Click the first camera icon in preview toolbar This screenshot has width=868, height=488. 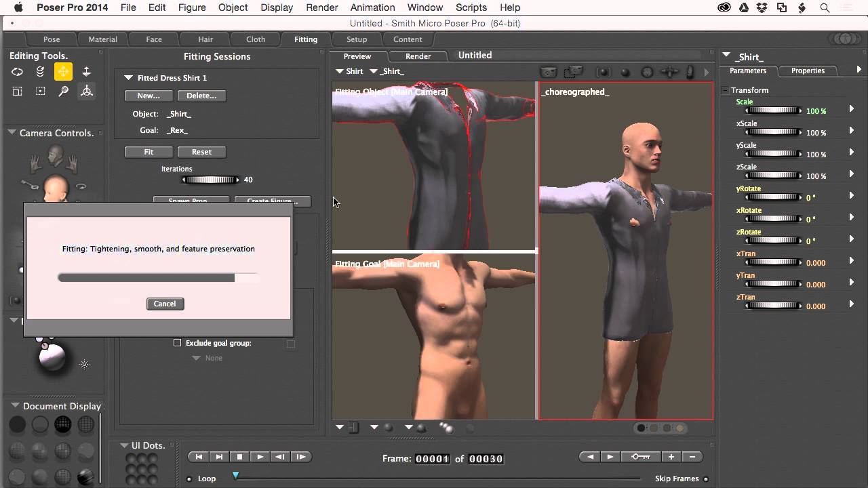click(x=548, y=72)
